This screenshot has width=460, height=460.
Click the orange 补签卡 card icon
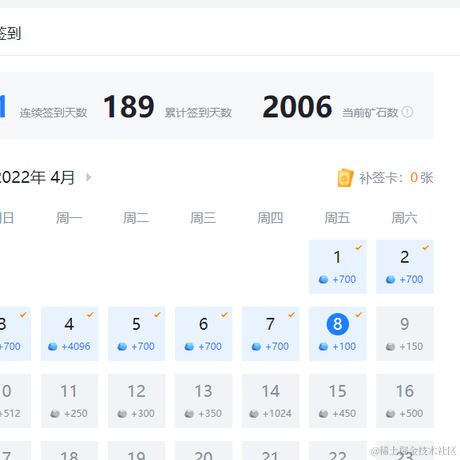345,178
